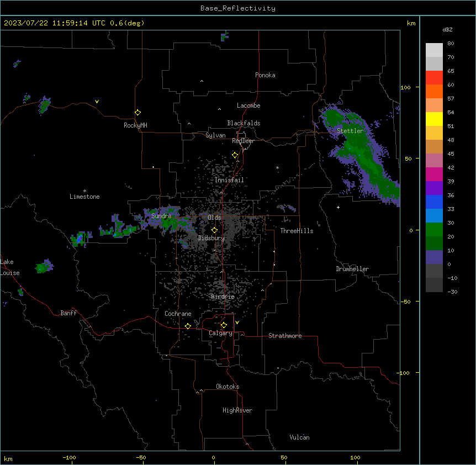The width and height of the screenshot is (476, 465).
Task: Click the yellow 54 dBZ legend color
Action: 434,119
